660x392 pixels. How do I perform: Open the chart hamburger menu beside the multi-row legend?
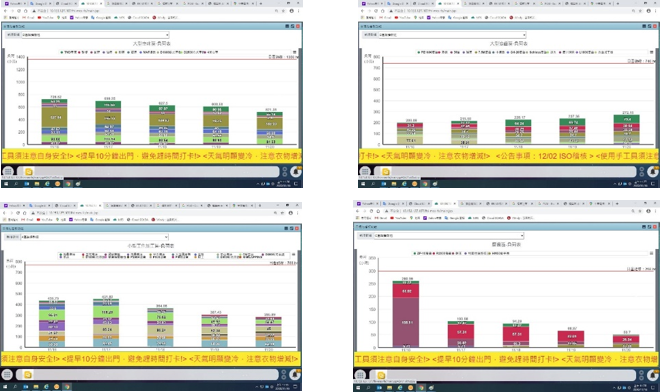(x=294, y=254)
